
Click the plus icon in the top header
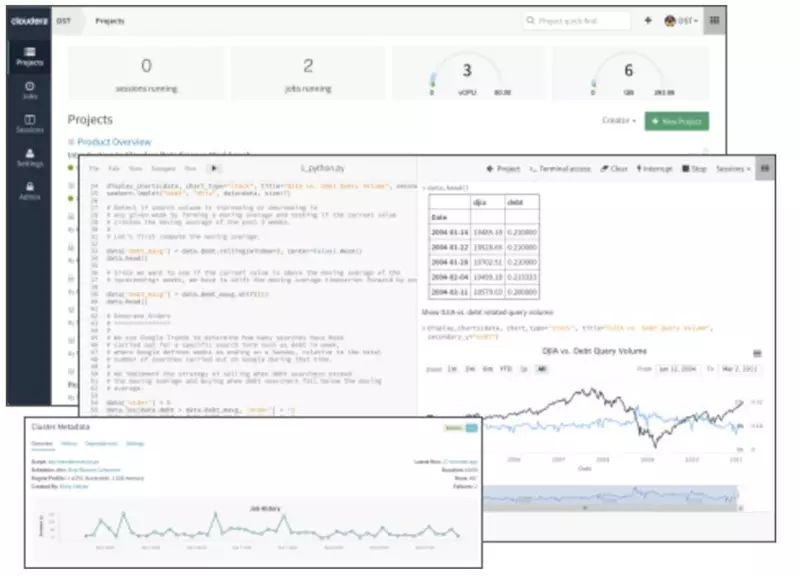tap(648, 20)
